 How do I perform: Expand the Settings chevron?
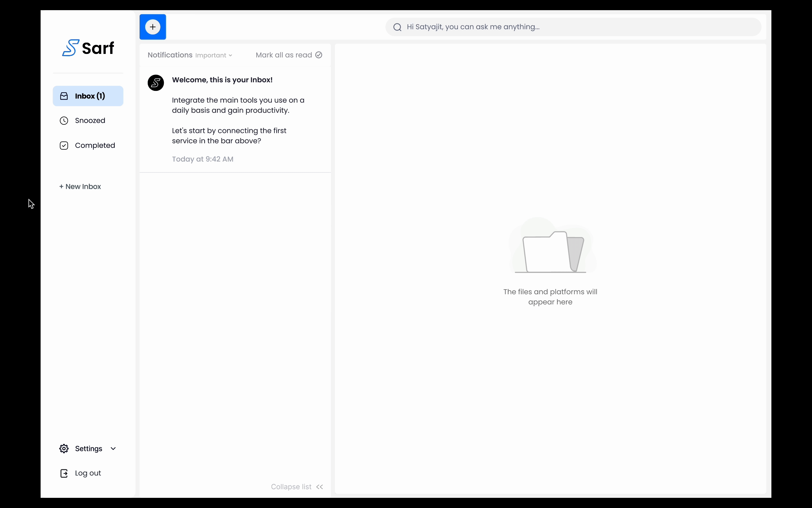[113, 448]
